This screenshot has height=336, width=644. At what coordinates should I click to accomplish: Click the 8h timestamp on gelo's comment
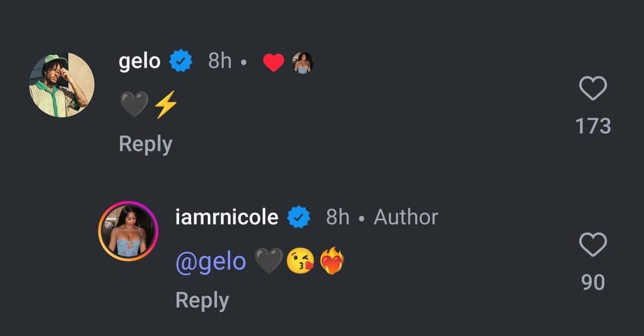pyautogui.click(x=219, y=61)
